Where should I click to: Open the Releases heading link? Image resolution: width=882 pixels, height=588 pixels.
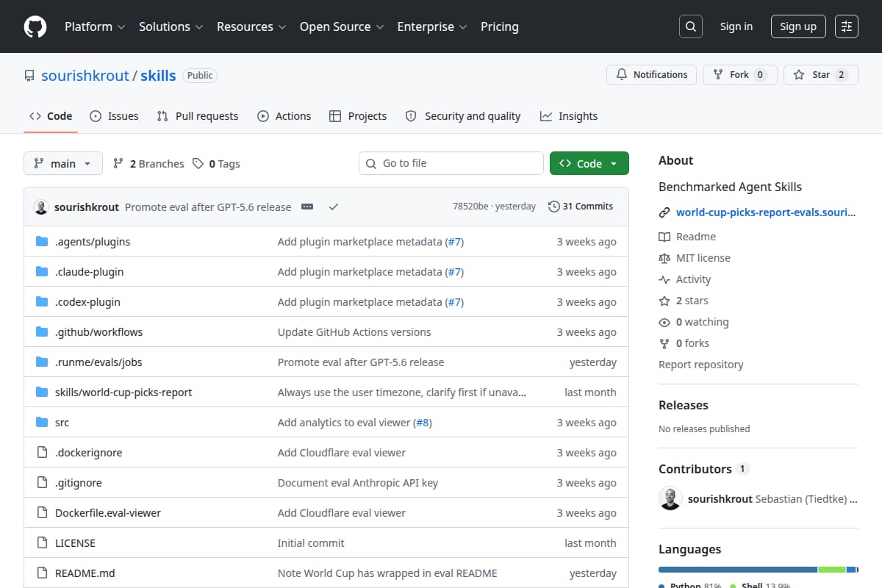(x=684, y=405)
